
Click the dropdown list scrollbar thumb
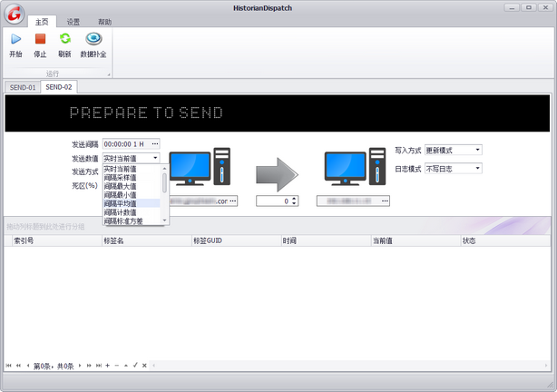[164, 182]
